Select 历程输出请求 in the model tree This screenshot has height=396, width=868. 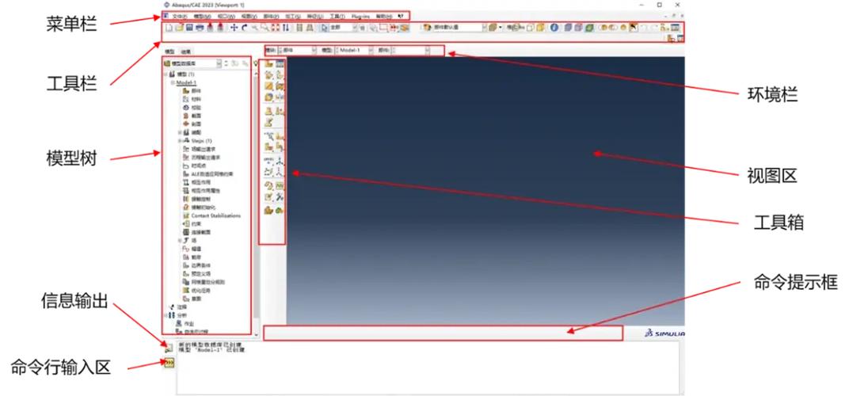[x=206, y=158]
